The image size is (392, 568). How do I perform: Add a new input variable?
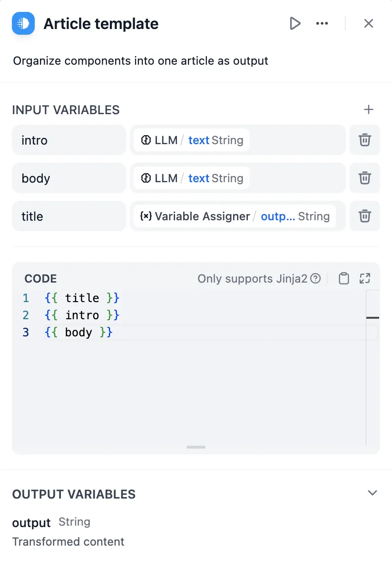coord(368,110)
